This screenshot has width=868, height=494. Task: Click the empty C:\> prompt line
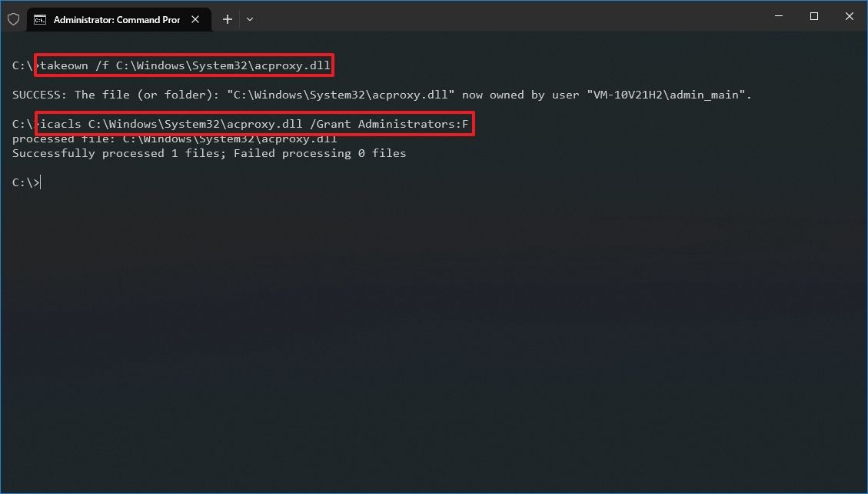(26, 182)
